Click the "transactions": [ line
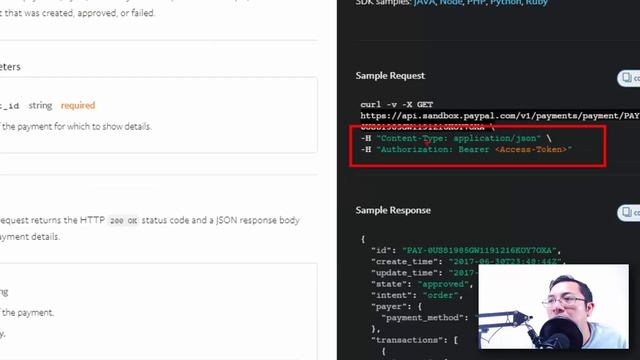640x360 pixels. pos(414,340)
